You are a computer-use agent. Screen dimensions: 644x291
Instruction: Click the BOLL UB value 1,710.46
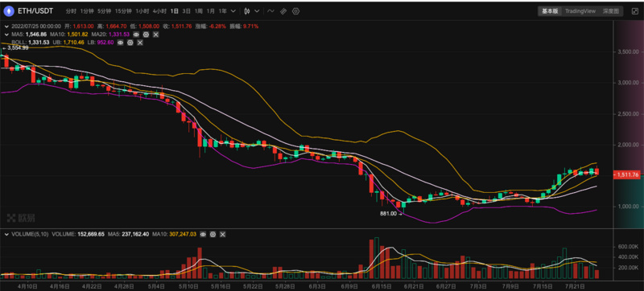click(73, 43)
